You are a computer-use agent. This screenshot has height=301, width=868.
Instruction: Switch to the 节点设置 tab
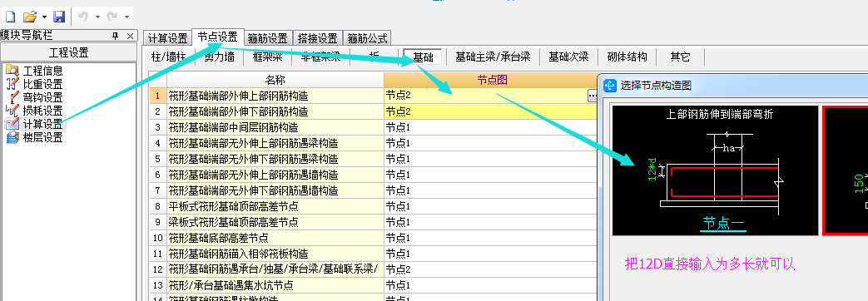[x=217, y=37]
